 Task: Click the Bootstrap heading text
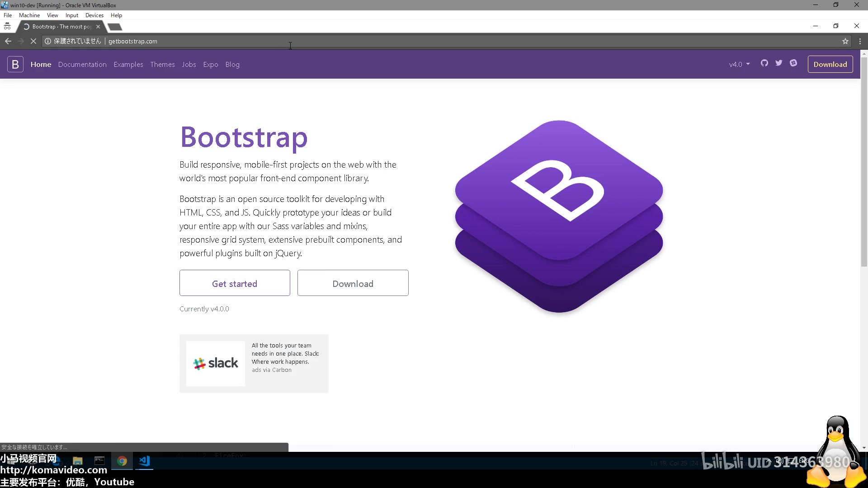(x=244, y=137)
